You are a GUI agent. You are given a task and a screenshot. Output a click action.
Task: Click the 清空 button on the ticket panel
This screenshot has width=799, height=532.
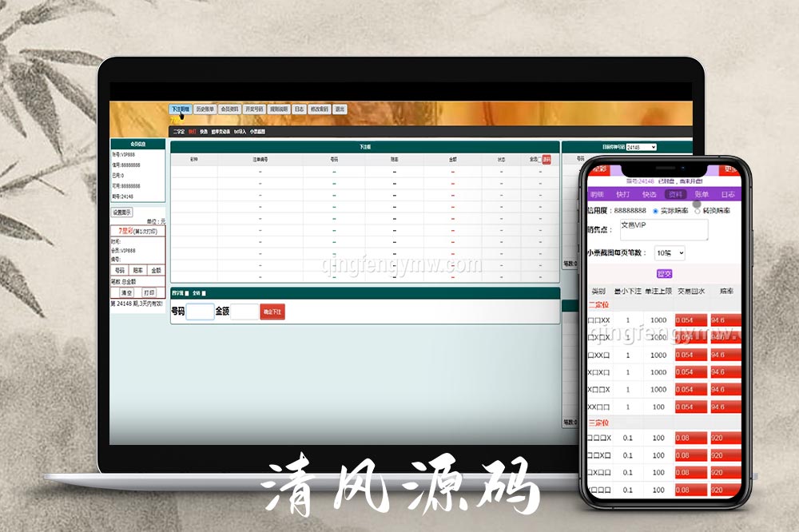point(126,292)
